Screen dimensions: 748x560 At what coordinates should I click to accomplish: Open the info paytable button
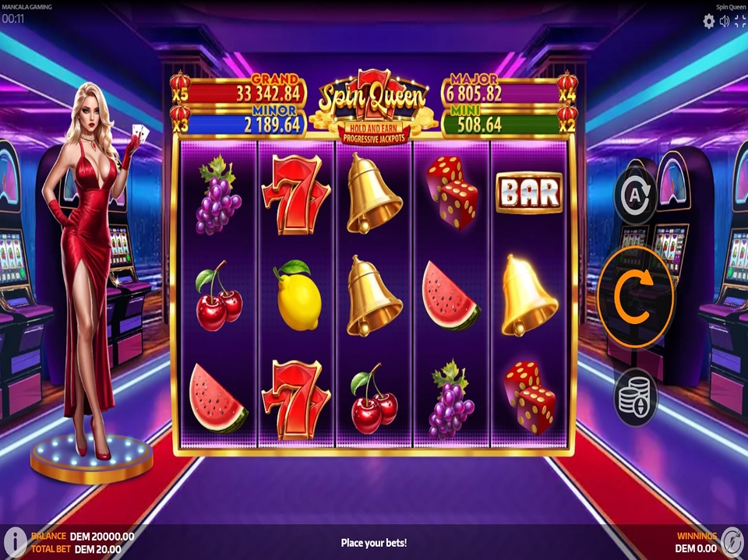tap(16, 542)
